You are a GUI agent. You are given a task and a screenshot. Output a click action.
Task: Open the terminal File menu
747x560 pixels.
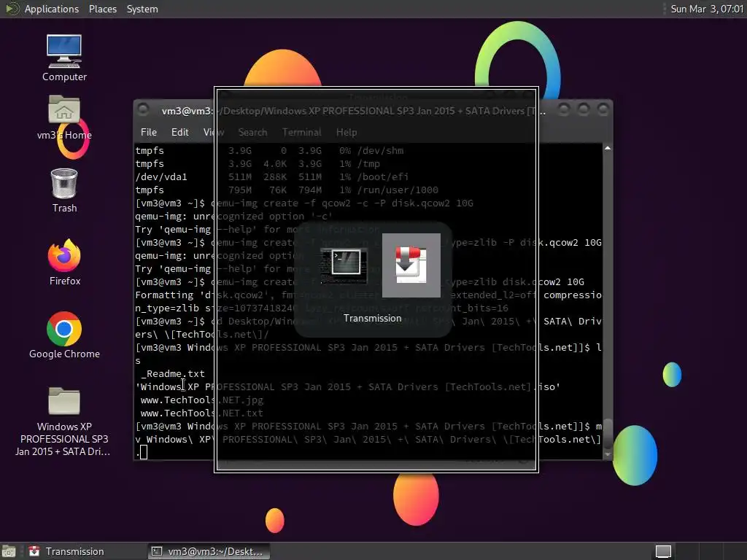click(x=148, y=133)
